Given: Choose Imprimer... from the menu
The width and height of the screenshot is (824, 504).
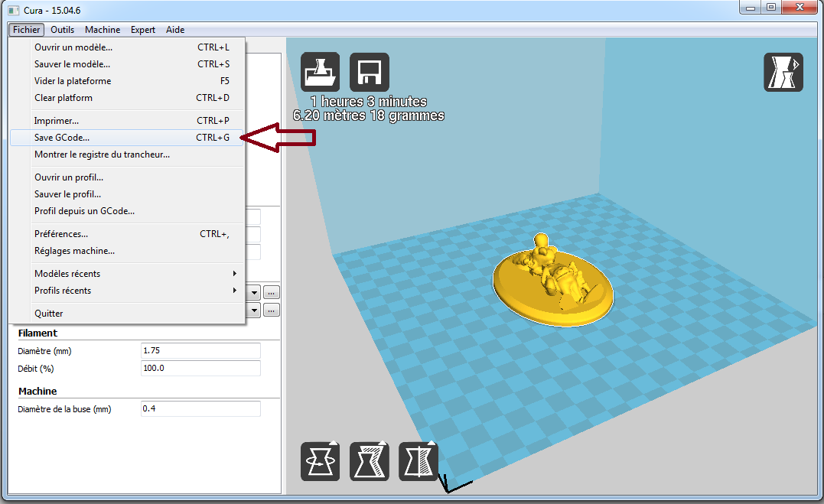Looking at the screenshot, I should click(127, 121).
